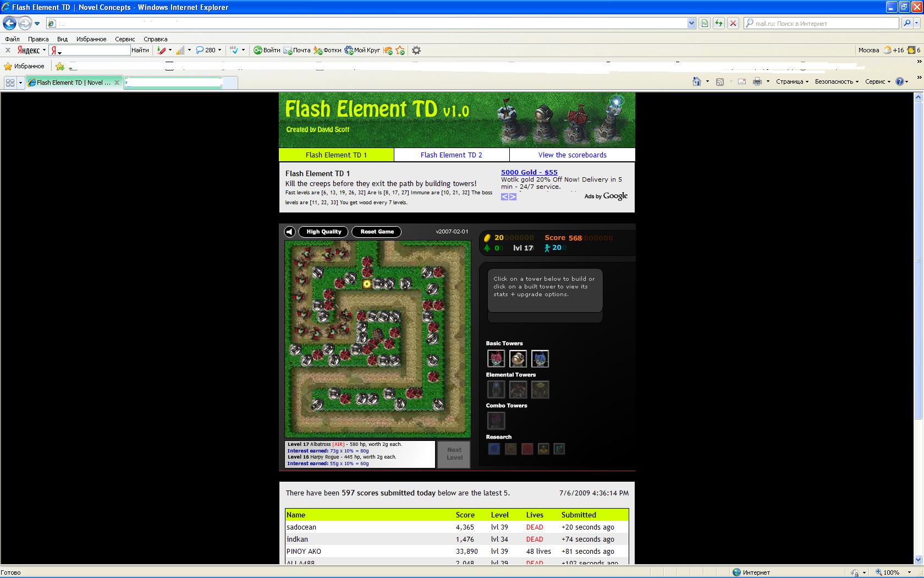Open the Избранное favorites star button
This screenshot has height=578, width=924.
pyautogui.click(x=24, y=66)
